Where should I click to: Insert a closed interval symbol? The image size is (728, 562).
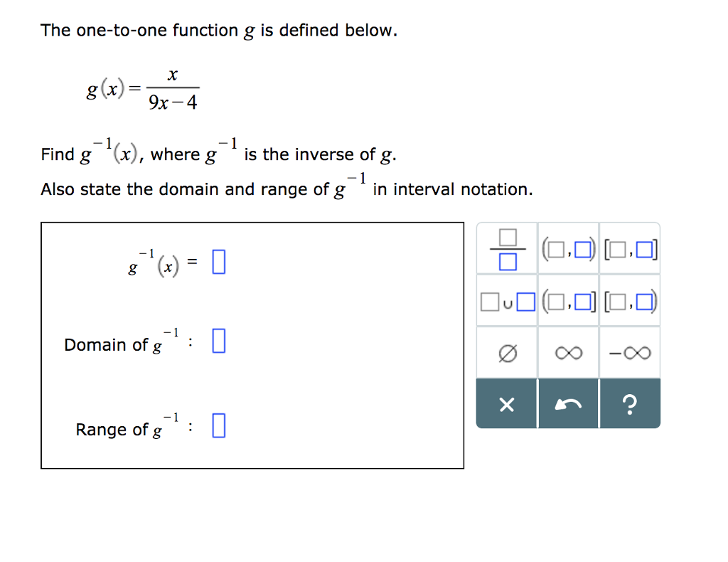[x=630, y=249]
